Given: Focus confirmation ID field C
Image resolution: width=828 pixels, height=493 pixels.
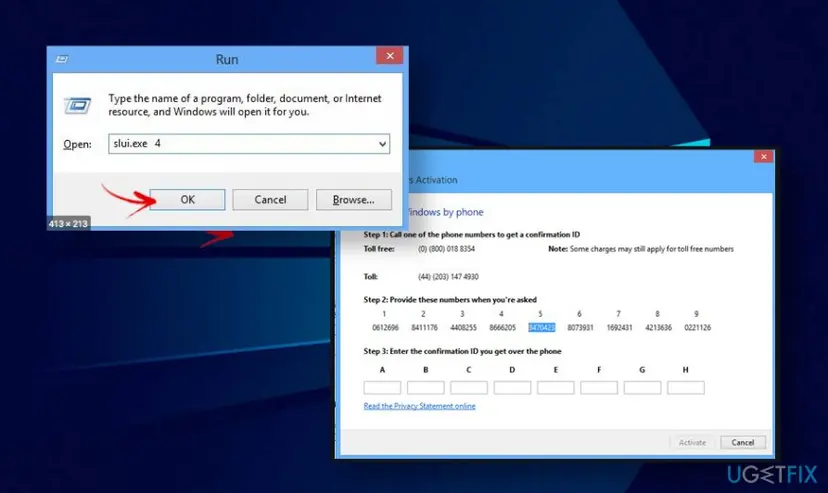Looking at the screenshot, I should pyautogui.click(x=469, y=387).
